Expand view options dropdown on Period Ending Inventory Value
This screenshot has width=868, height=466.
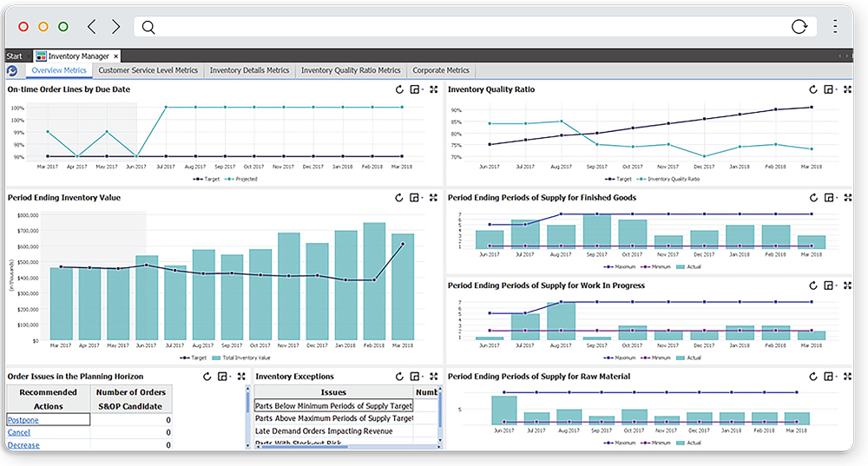(x=417, y=198)
